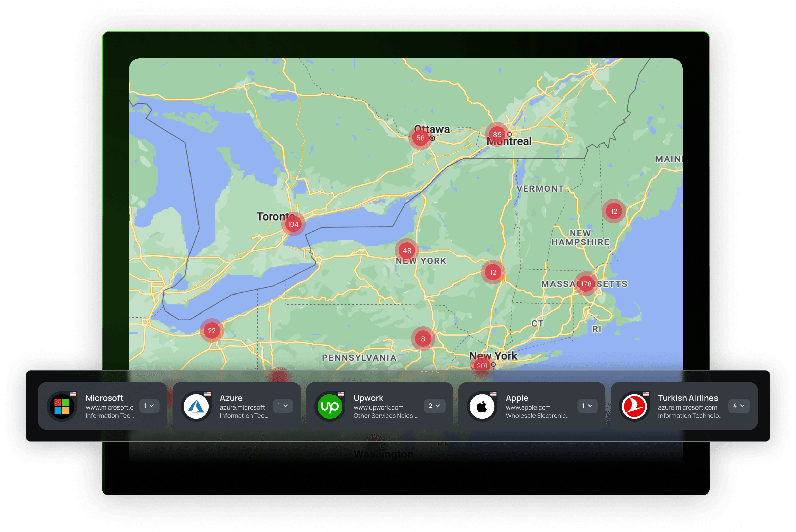796x532 pixels.
Task: Click the Upwork logo icon
Action: click(x=329, y=406)
